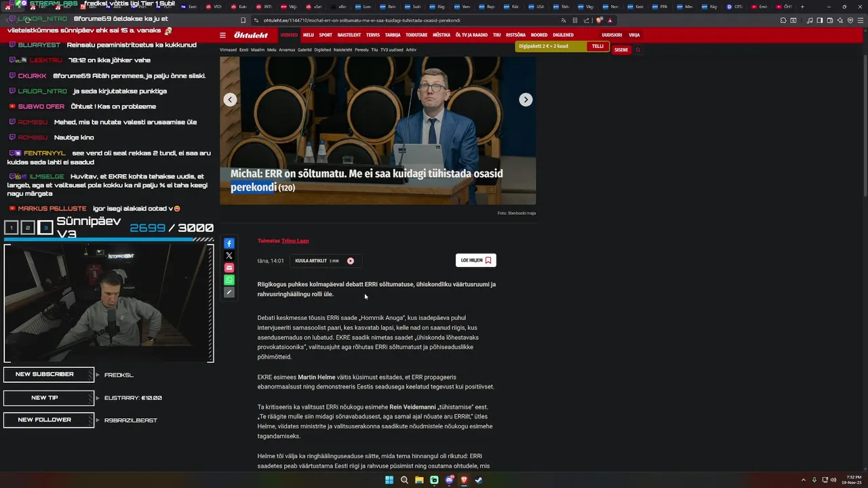
Task: Click the New Tip label
Action: (x=48, y=397)
